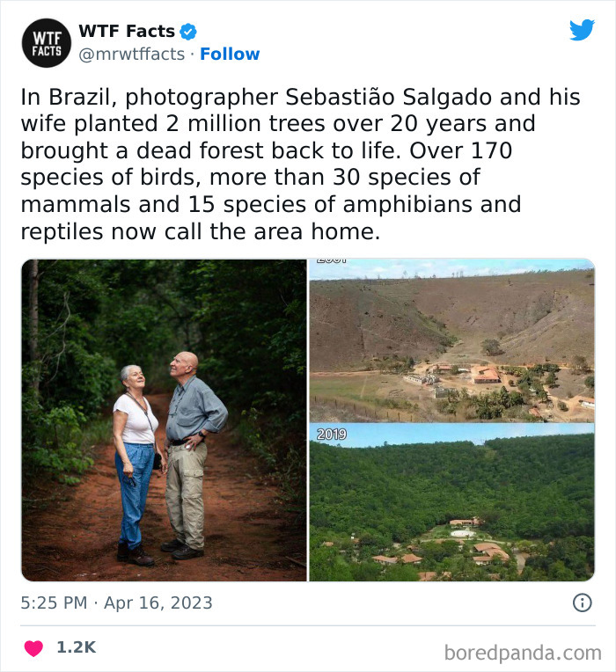Click the WTF Facts display name
This screenshot has height=672, width=616.
pos(127,32)
